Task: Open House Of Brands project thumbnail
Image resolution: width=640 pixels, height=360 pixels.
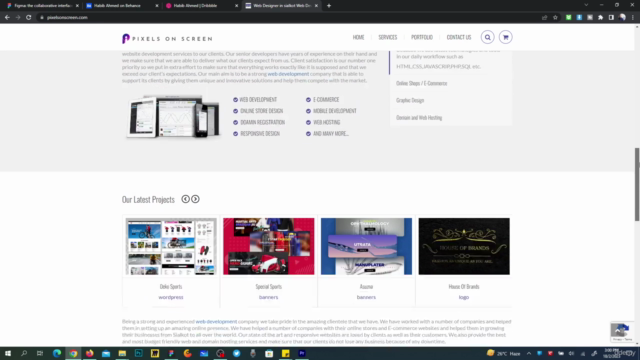Action: click(464, 246)
